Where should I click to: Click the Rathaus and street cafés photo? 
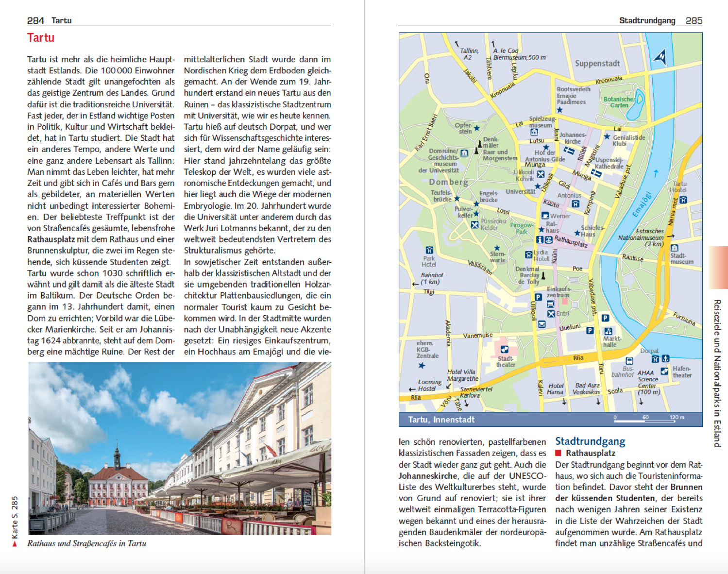180,448
